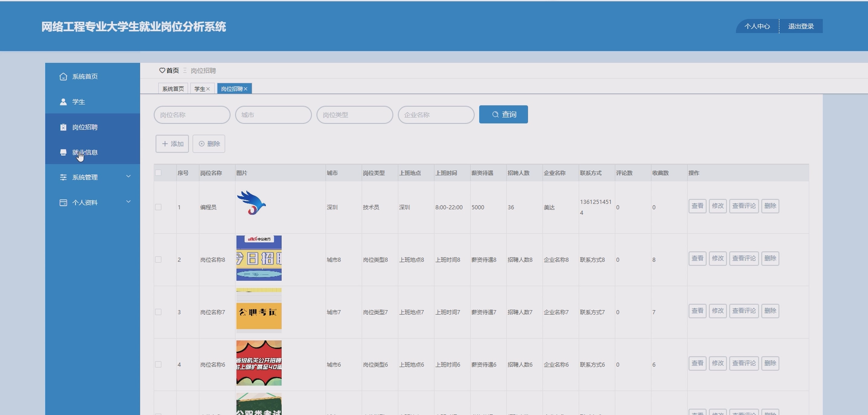Open 个人中心 in the top bar
Screen dimensions: 868x415
[757, 26]
